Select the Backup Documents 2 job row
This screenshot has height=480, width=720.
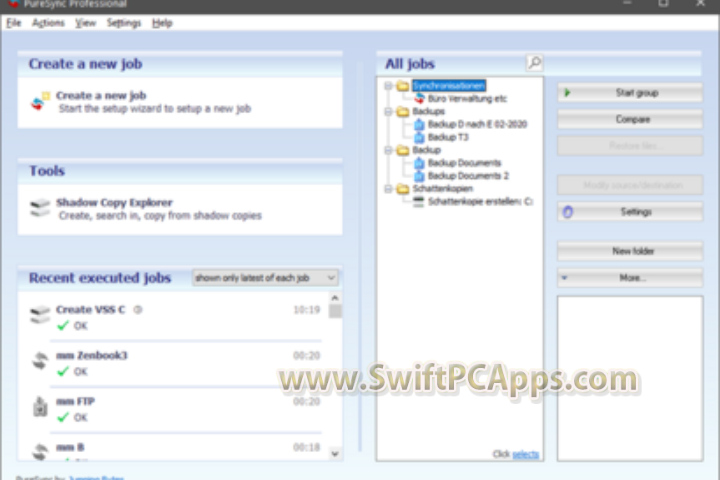(x=468, y=175)
